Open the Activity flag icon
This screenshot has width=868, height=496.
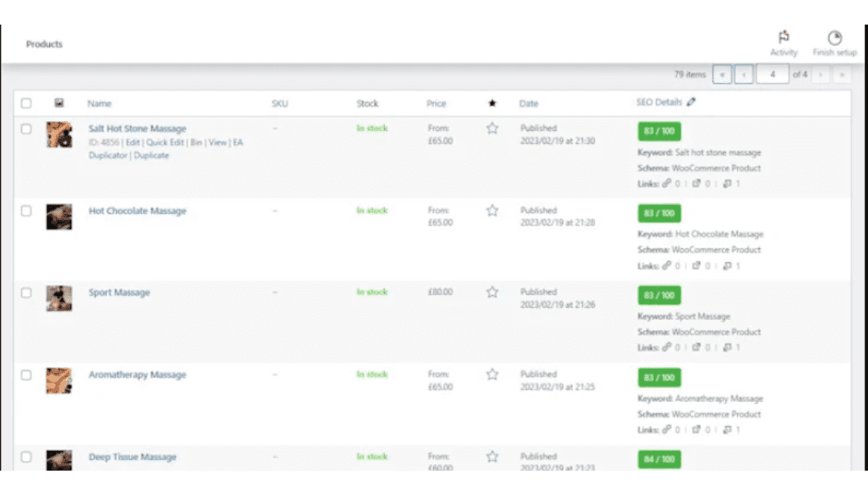pyautogui.click(x=784, y=38)
